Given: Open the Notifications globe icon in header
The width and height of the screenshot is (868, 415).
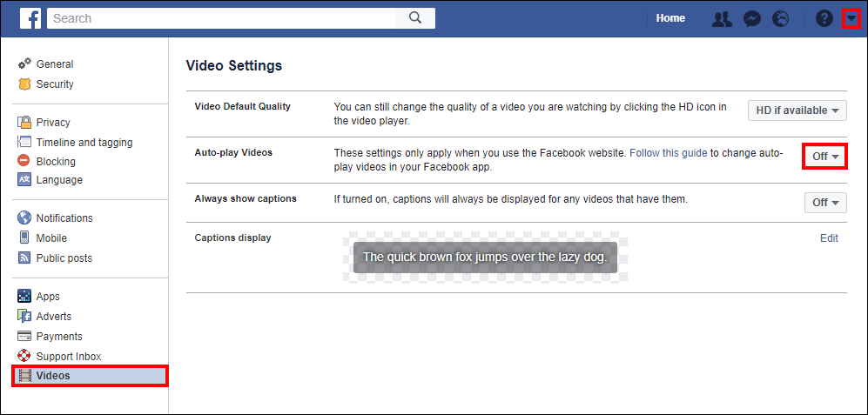Looking at the screenshot, I should coord(781,19).
